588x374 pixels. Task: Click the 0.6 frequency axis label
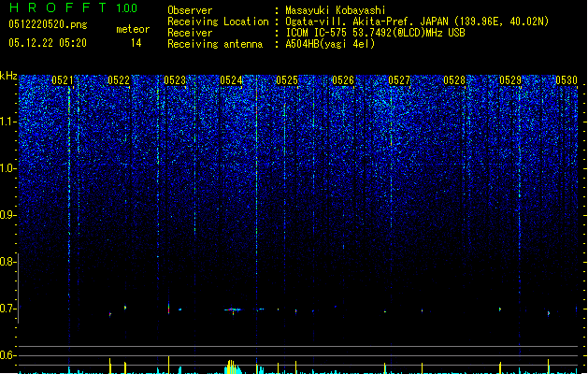pos(8,355)
